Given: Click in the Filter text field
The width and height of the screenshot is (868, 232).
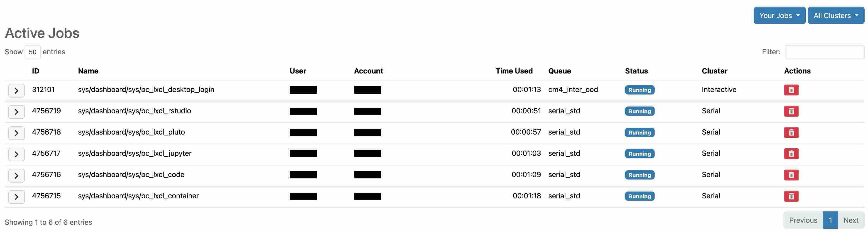Looking at the screenshot, I should (x=824, y=52).
